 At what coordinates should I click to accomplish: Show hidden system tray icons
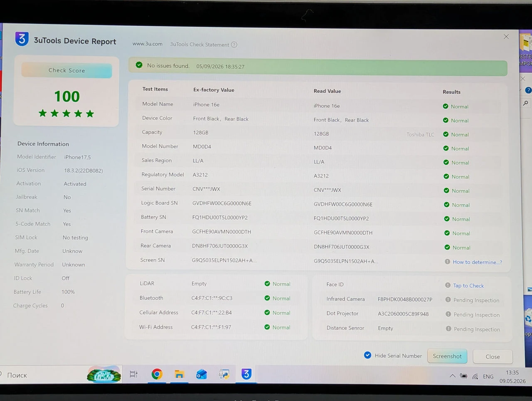point(452,376)
